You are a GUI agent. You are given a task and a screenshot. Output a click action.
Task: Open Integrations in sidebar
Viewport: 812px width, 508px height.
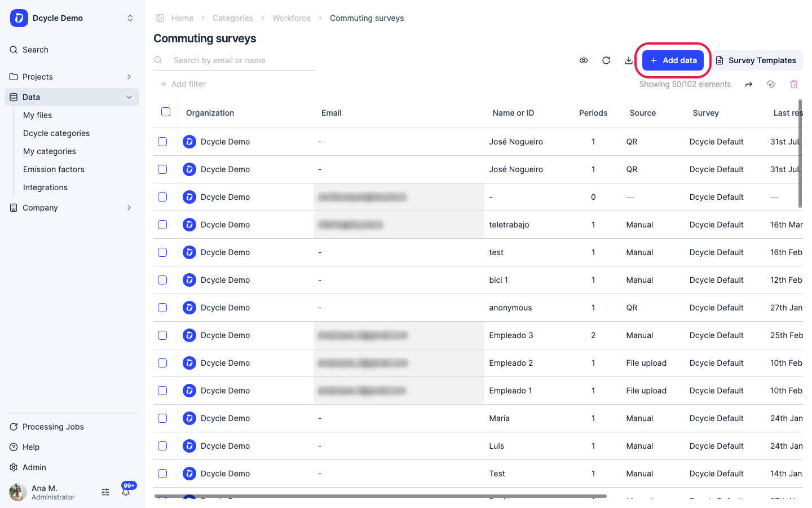(x=45, y=187)
